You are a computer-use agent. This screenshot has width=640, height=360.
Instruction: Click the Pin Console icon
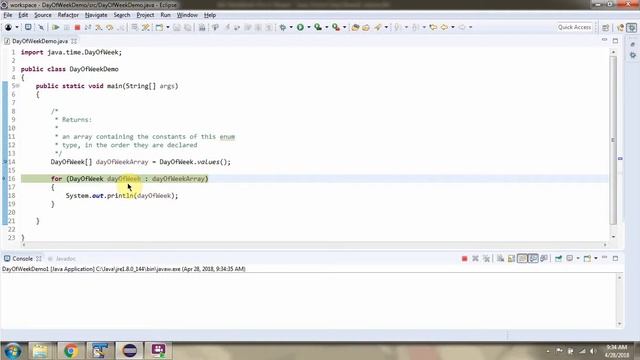558,259
